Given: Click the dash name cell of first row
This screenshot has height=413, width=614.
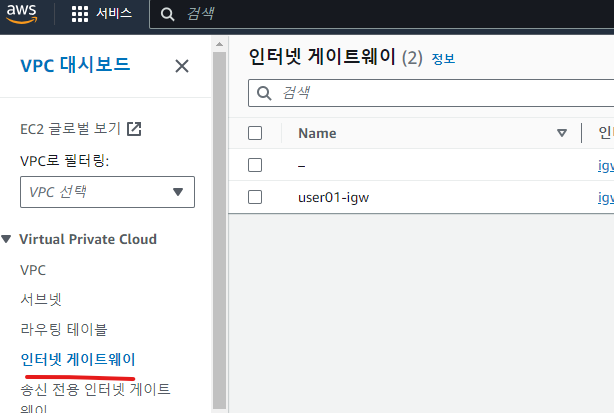Looking at the screenshot, I should [x=302, y=166].
